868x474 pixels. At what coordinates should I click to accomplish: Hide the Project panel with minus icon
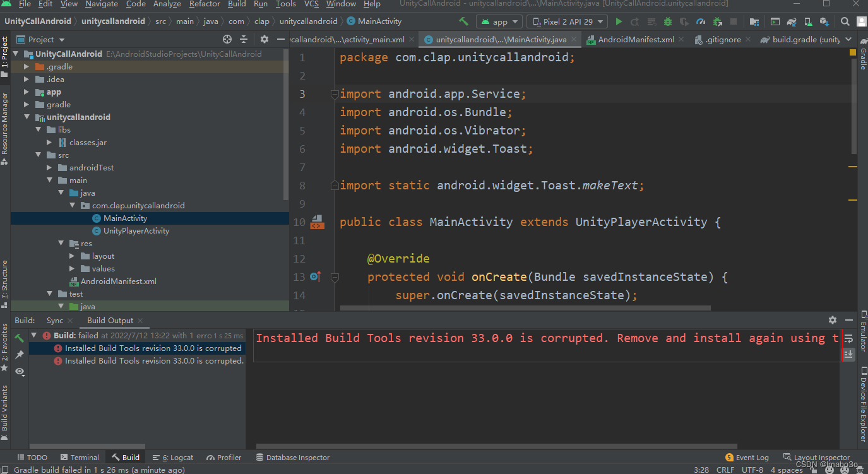click(x=280, y=39)
